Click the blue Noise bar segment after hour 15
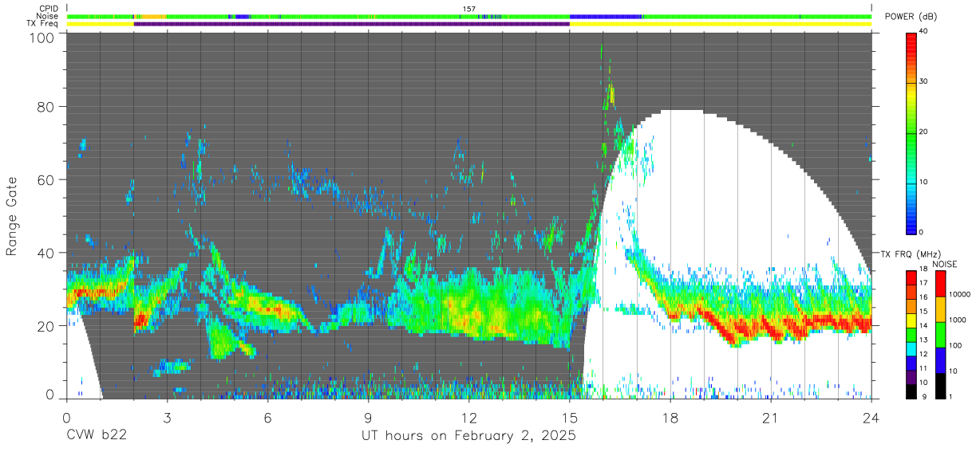The image size is (980, 452). click(x=607, y=16)
